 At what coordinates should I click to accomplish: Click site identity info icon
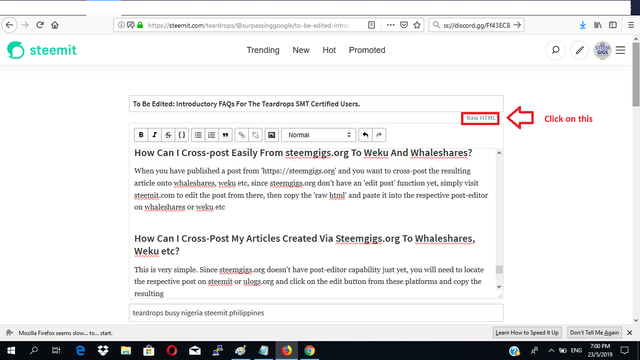tap(121, 25)
